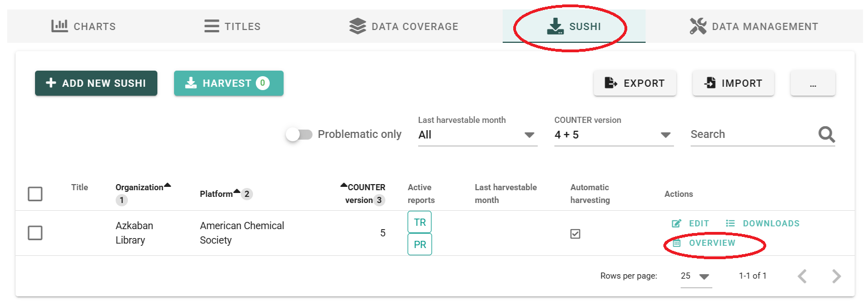Switch to the Titles tab
Image resolution: width=868 pixels, height=302 pixels.
pos(232,26)
